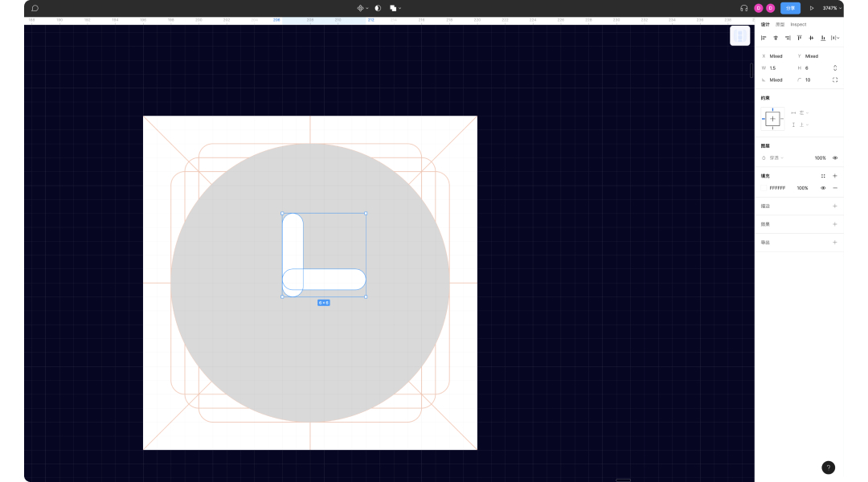Toggle layer visibility eye in 图层 section
Image resolution: width=868 pixels, height=482 pixels.
tap(835, 157)
